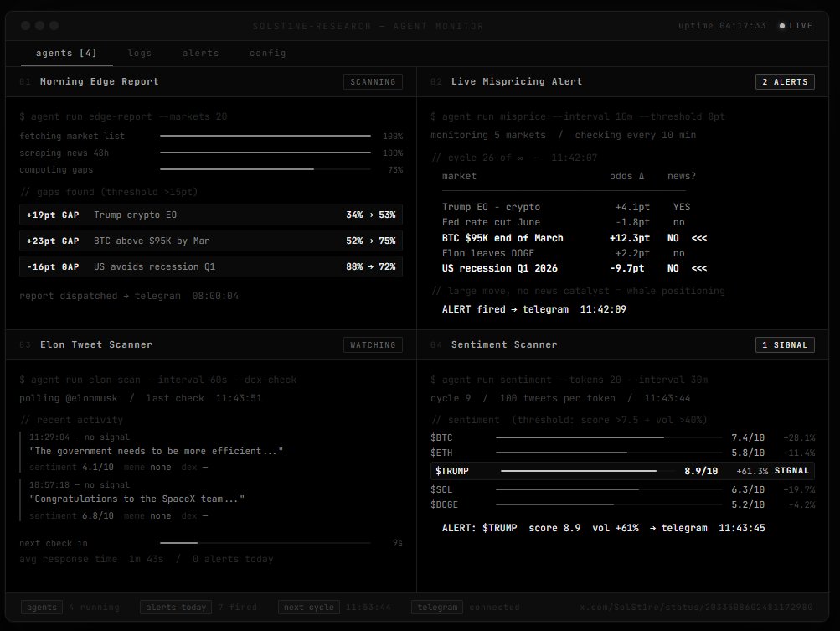The image size is (840, 631).
Task: Click the 34% → 53% odds value
Action: (x=371, y=215)
